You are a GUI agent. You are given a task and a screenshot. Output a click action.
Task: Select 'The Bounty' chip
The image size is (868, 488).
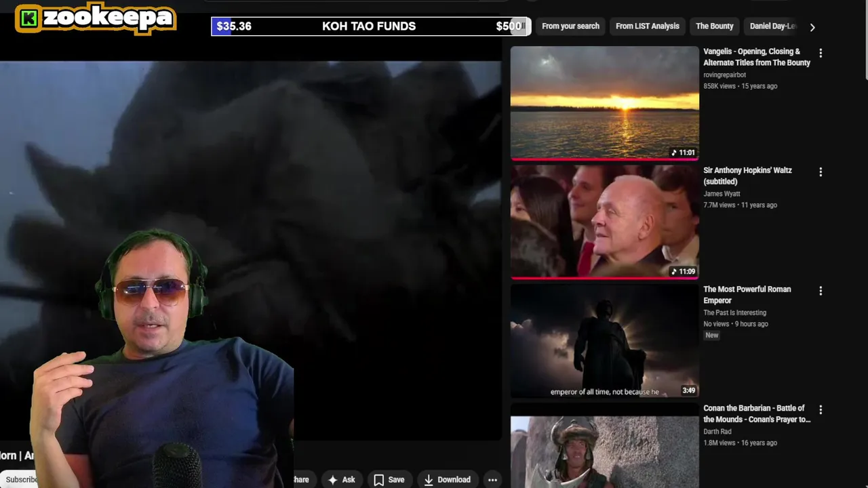(714, 26)
